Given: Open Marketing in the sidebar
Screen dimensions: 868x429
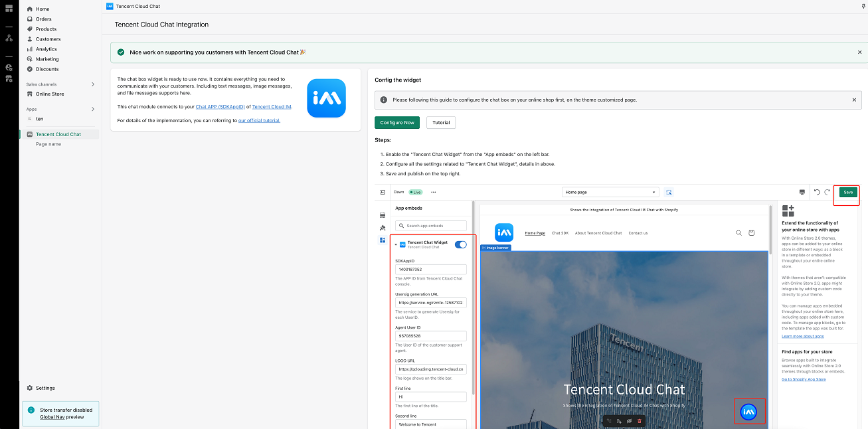Looking at the screenshot, I should click(47, 59).
